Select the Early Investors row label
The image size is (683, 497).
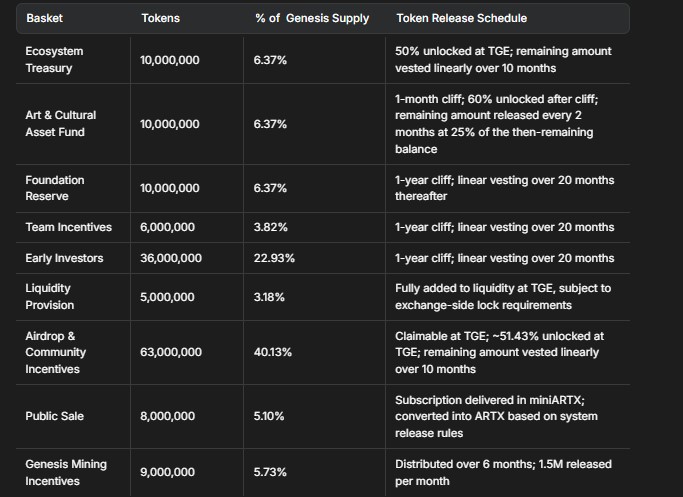coord(64,258)
